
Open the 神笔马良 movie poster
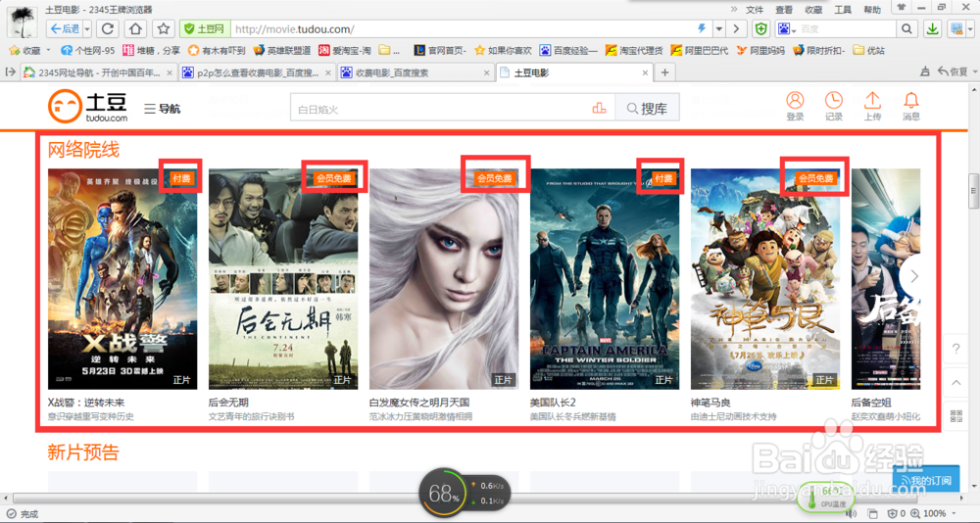pos(765,279)
